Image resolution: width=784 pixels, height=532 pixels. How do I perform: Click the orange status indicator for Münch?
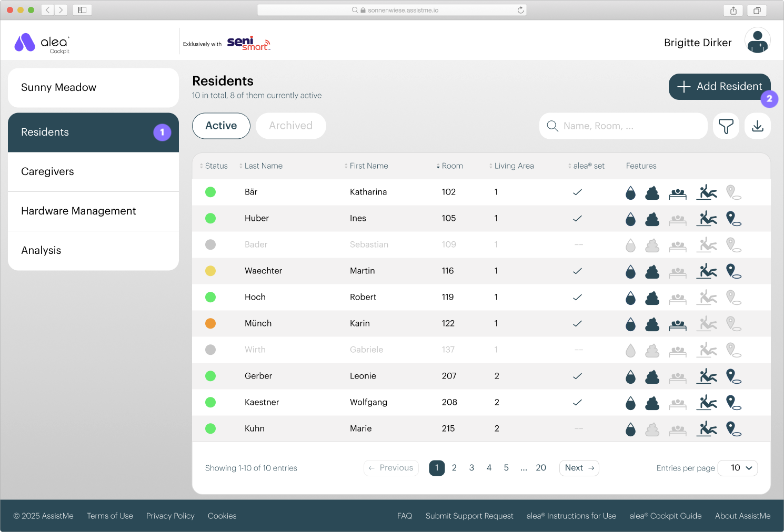click(210, 324)
